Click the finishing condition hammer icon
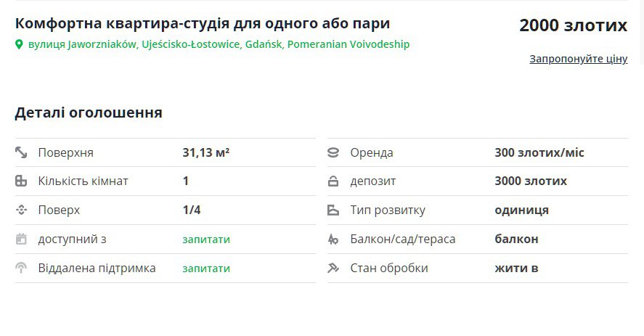 coord(333,268)
